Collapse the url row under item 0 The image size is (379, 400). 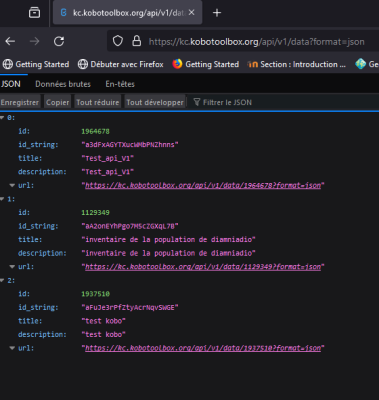[x=12, y=185]
